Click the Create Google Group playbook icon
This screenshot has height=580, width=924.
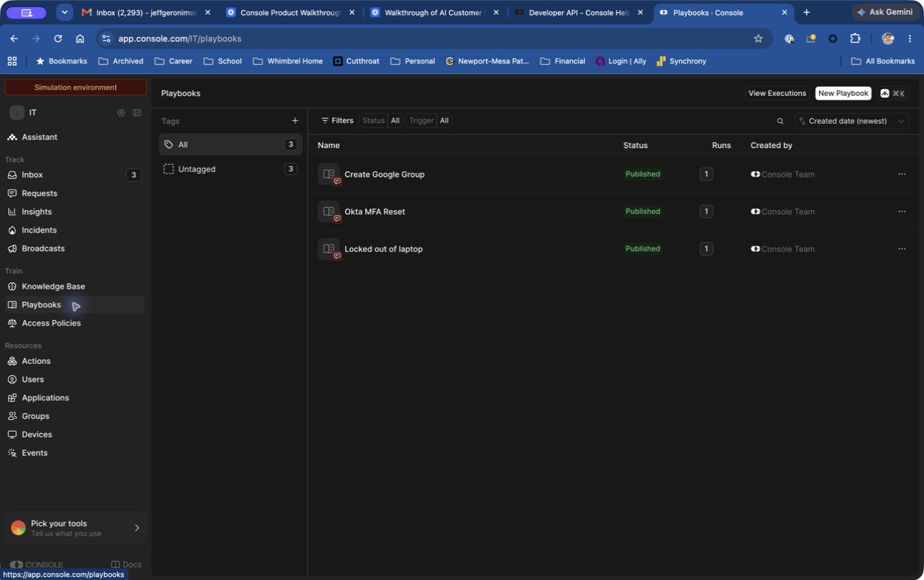click(328, 174)
